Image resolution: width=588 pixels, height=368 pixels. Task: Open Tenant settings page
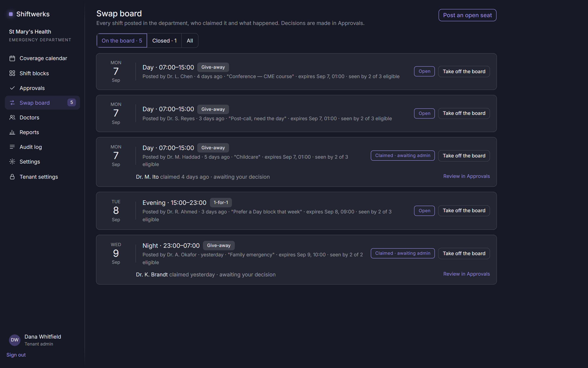tap(42, 177)
